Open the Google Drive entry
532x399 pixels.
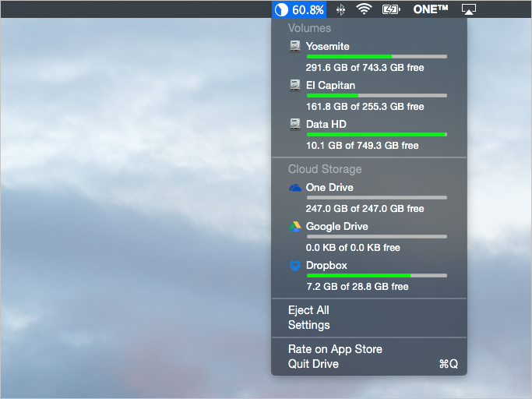337,227
